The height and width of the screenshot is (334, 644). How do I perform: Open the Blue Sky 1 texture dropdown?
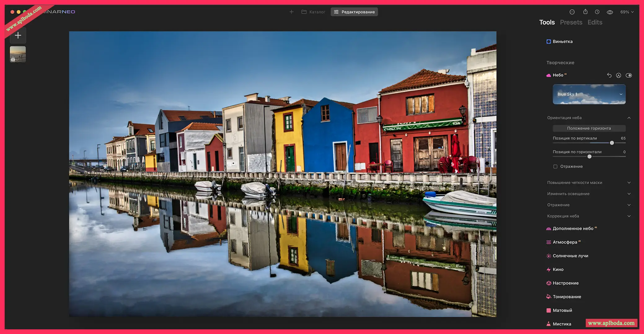[589, 94]
